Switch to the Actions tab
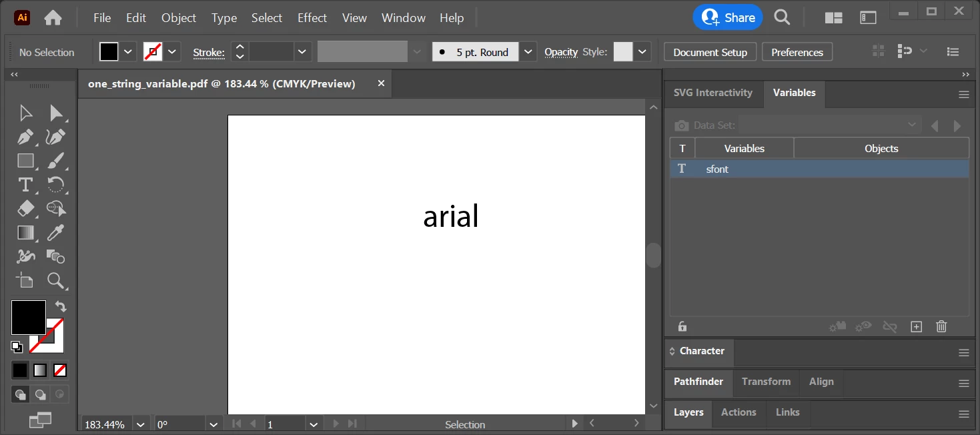The width and height of the screenshot is (980, 435). click(x=739, y=412)
